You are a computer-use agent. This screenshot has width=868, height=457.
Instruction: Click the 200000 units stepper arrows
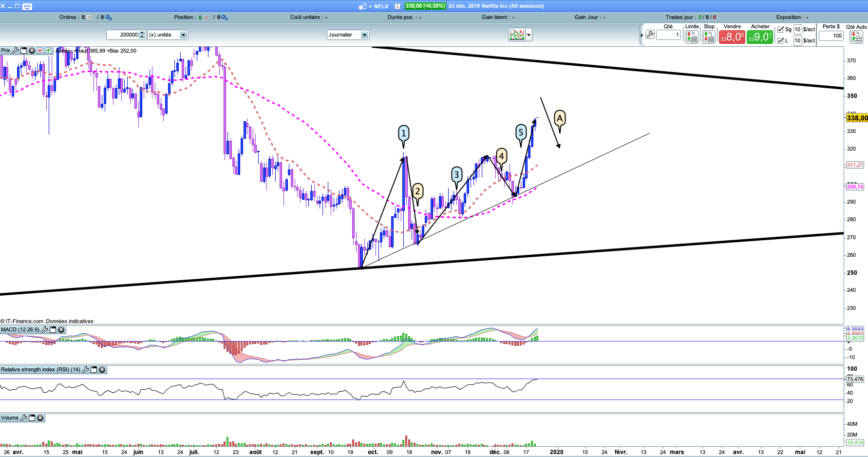click(x=142, y=35)
